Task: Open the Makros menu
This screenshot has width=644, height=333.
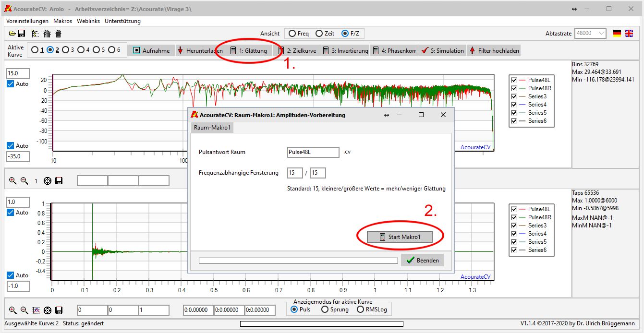Action: coord(62,21)
